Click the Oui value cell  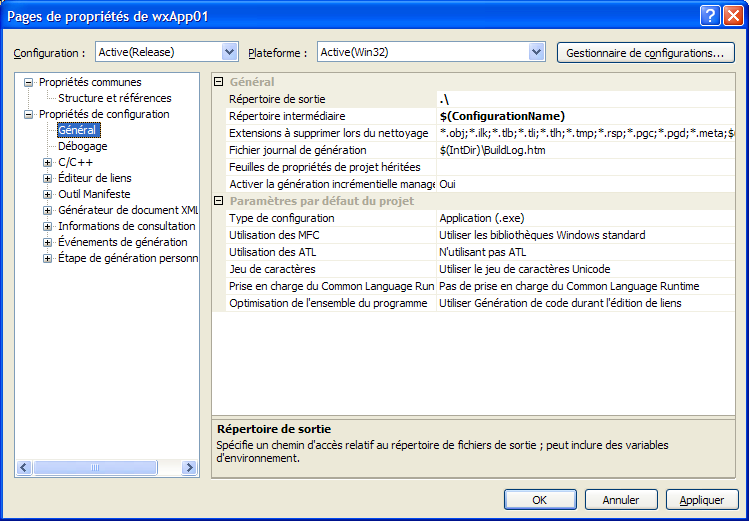pyautogui.click(x=586, y=184)
